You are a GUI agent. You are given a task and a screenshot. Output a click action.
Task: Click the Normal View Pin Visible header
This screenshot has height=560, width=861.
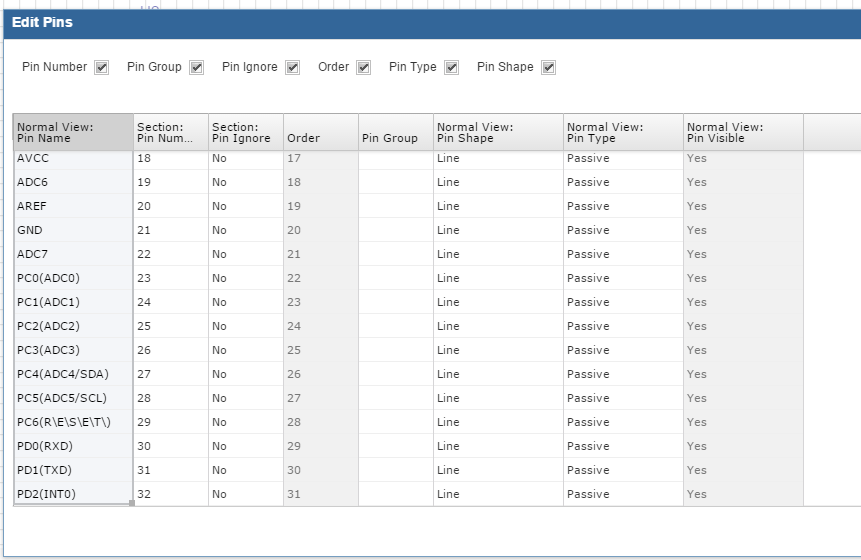743,132
